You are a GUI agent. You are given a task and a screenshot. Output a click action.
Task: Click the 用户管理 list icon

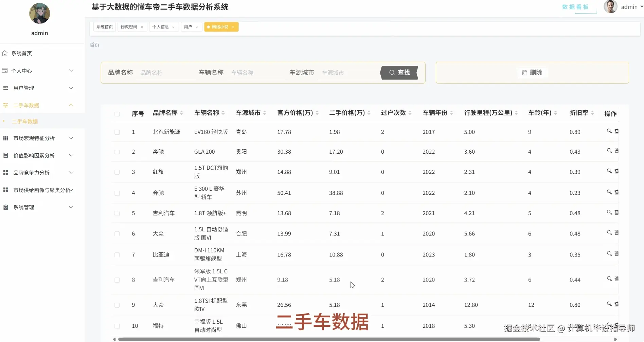click(5, 88)
